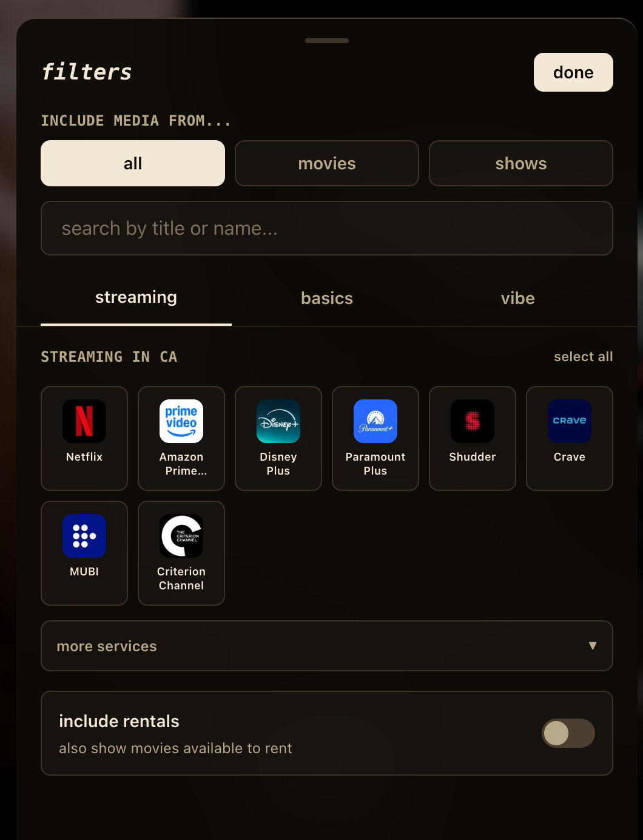Choose the all media filter
The image size is (643, 840).
click(133, 163)
